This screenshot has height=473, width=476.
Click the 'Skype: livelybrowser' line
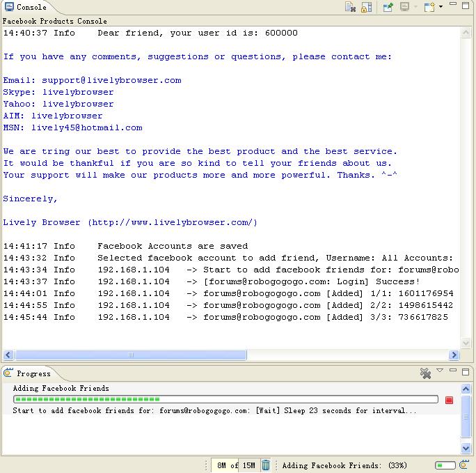(58, 93)
